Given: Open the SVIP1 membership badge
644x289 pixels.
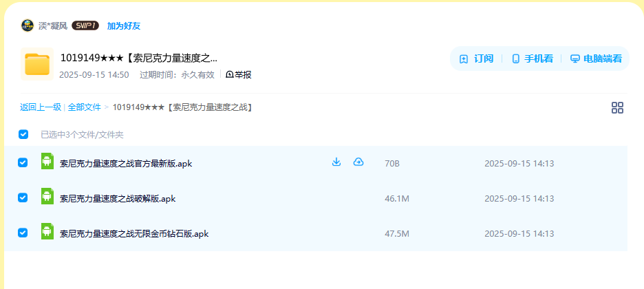Looking at the screenshot, I should point(85,26).
